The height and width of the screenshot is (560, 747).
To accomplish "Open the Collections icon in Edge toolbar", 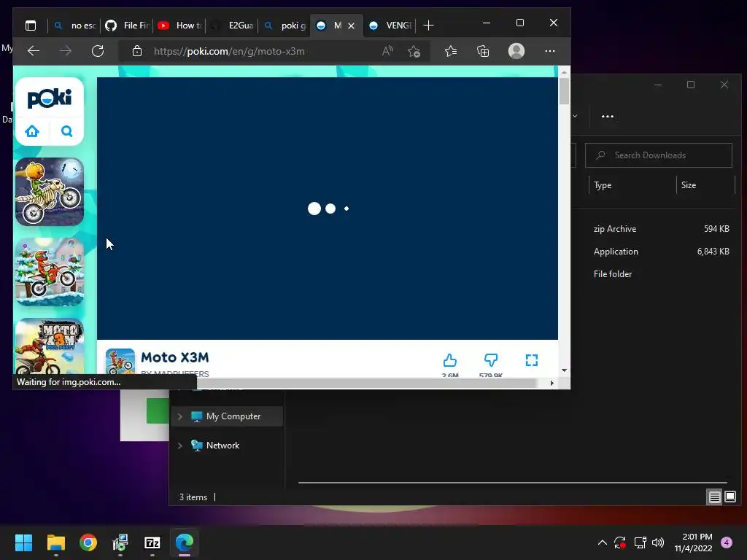I will [483, 51].
